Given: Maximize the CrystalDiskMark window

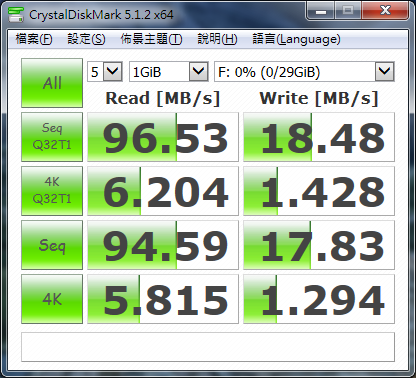Looking at the screenshot, I should [x=348, y=12].
